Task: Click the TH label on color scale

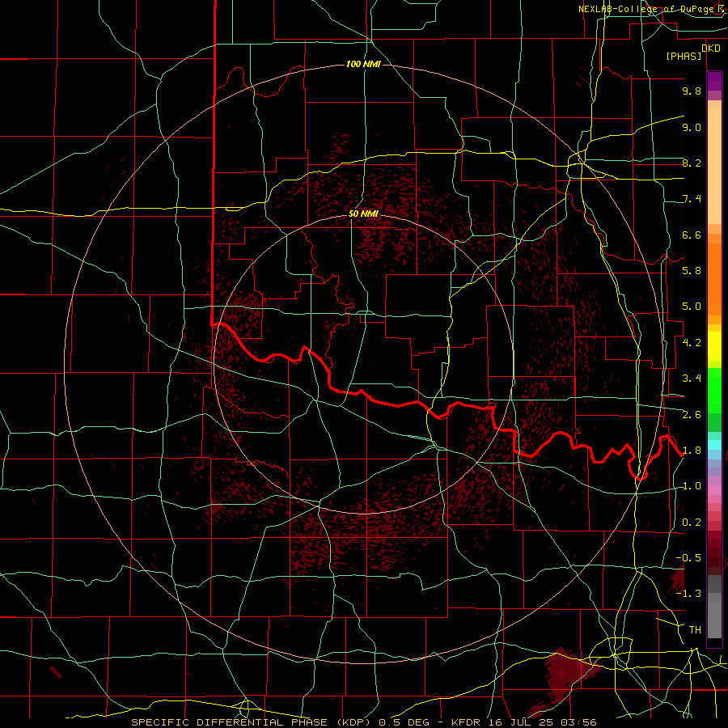Action: 695,630
